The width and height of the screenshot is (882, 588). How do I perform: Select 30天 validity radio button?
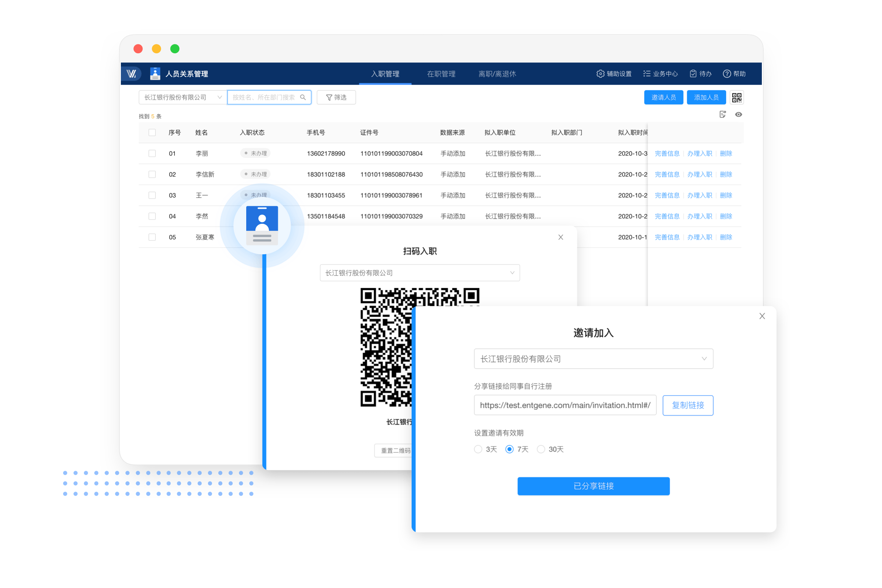click(x=541, y=449)
